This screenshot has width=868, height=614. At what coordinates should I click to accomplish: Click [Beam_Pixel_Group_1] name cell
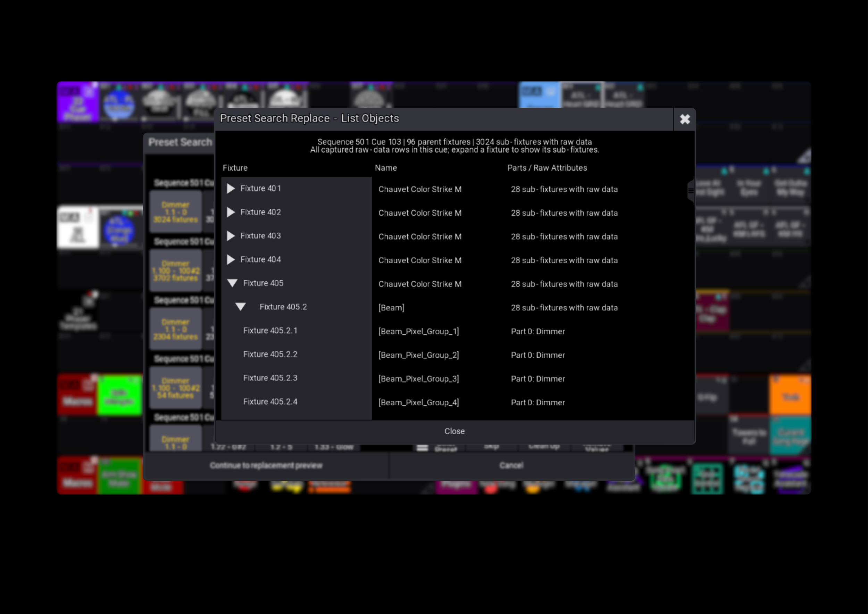[419, 332]
